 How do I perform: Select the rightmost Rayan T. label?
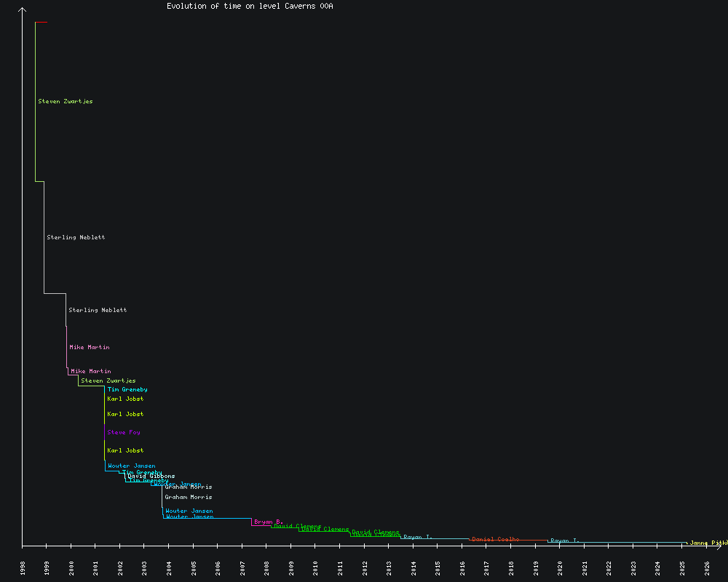[x=564, y=541]
